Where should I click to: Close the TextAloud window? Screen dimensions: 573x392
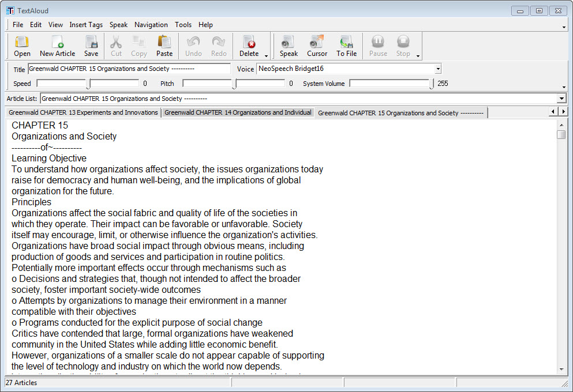(x=558, y=11)
